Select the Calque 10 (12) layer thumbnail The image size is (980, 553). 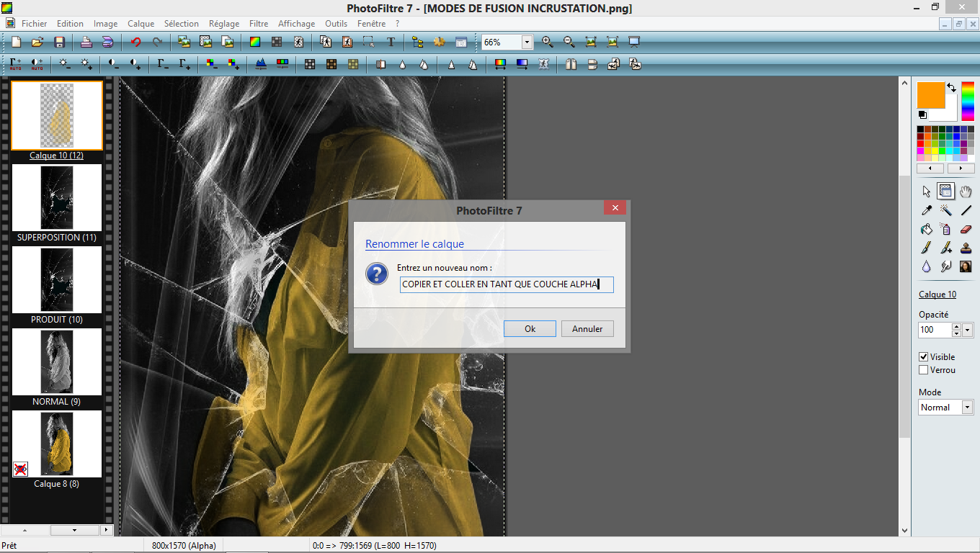point(57,116)
